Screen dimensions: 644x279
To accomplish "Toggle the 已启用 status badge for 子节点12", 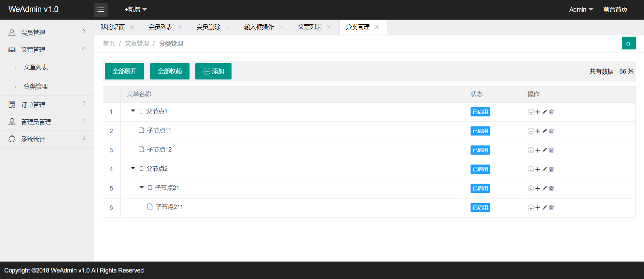I will [x=480, y=150].
